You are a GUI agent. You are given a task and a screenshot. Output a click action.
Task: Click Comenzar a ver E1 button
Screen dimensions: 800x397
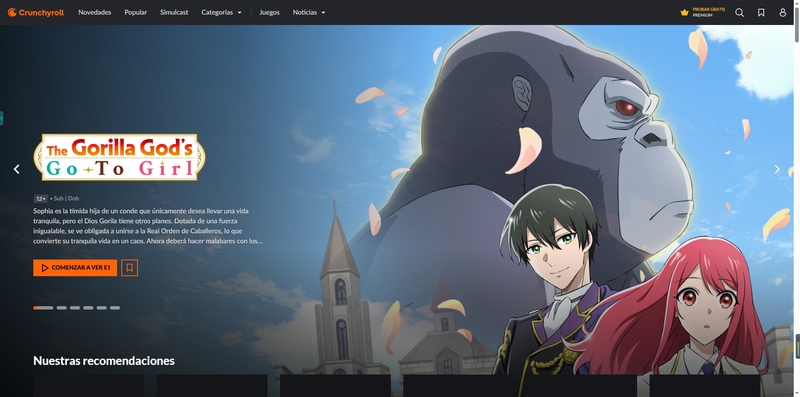75,267
